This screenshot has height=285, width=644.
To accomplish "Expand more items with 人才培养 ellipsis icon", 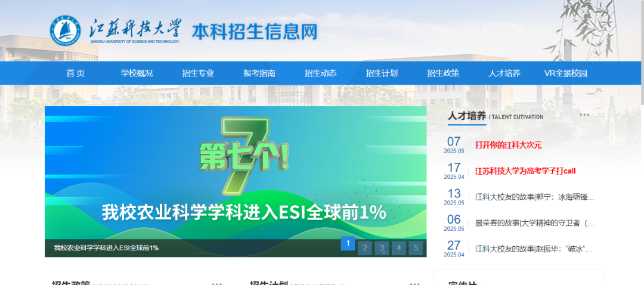I will (584, 115).
